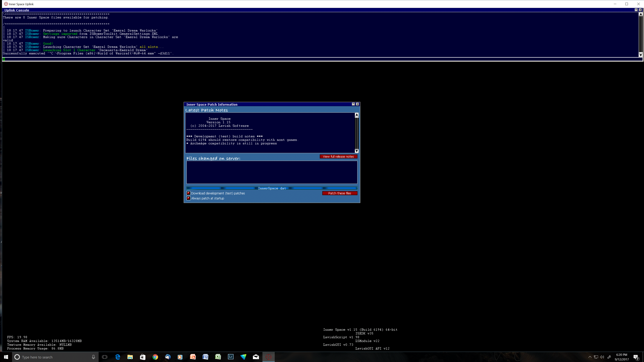This screenshot has width=644, height=362.
Task: Click 'LavishScript v1.98' version text
Action: coord(341,337)
